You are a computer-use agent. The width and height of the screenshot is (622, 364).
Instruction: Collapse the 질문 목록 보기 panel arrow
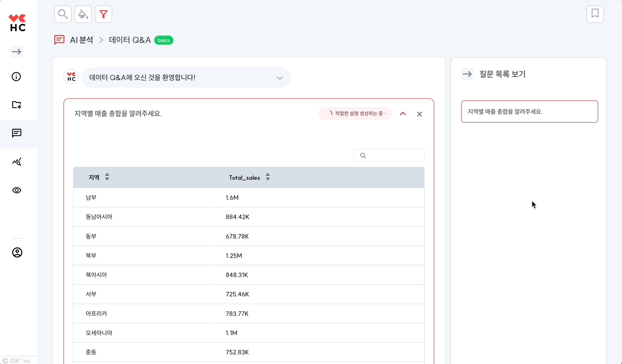coord(467,74)
